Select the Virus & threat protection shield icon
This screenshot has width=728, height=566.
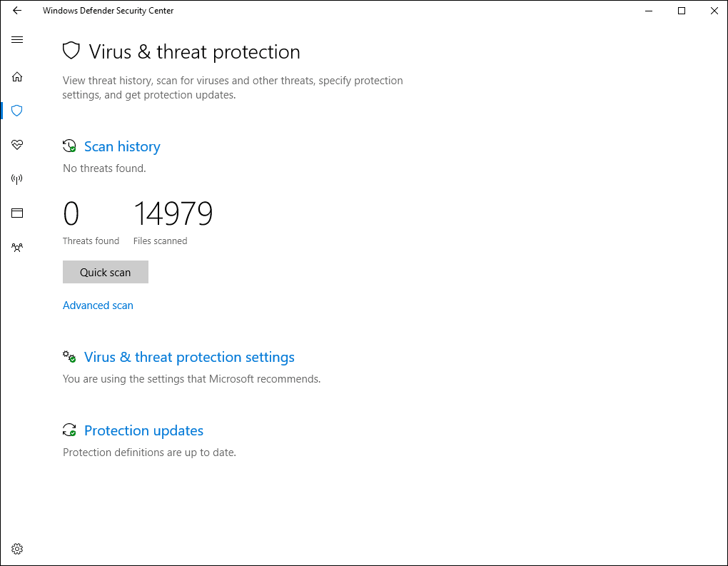(x=16, y=111)
